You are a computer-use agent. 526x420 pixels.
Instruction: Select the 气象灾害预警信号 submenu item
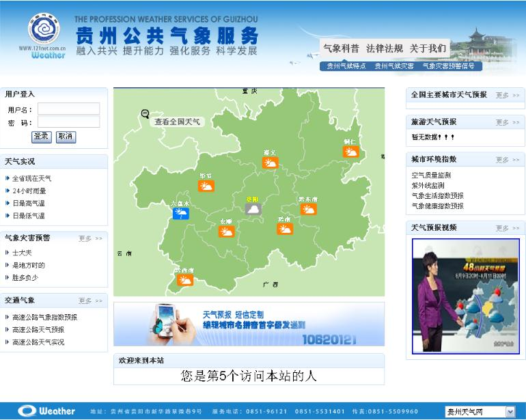[x=449, y=66]
